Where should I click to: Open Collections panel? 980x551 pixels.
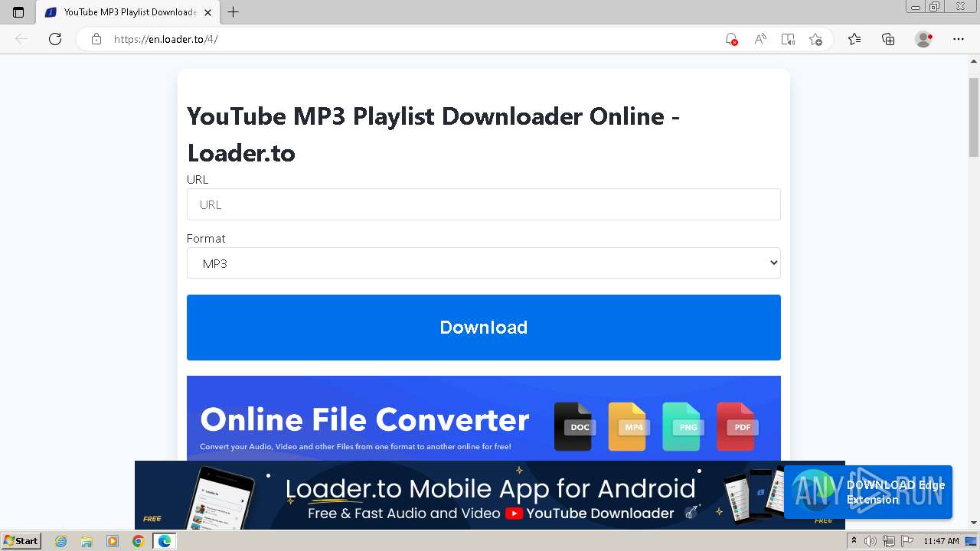[x=888, y=39]
